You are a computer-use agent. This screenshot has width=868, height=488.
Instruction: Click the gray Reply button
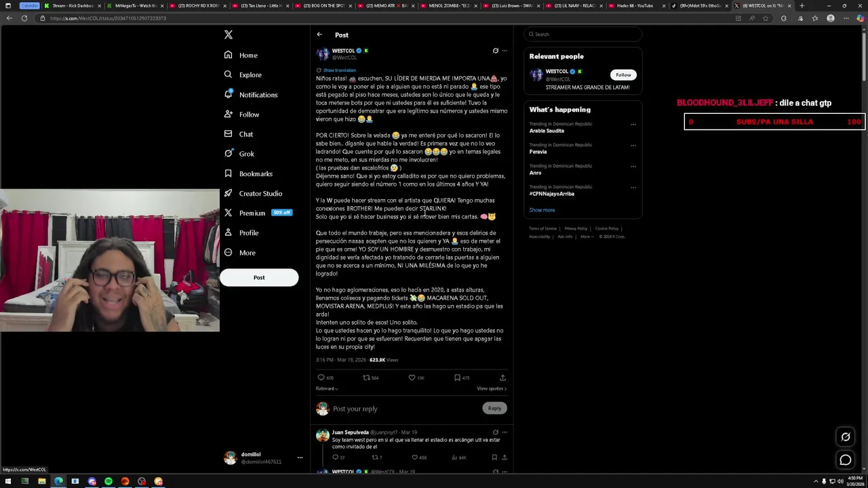(494, 408)
